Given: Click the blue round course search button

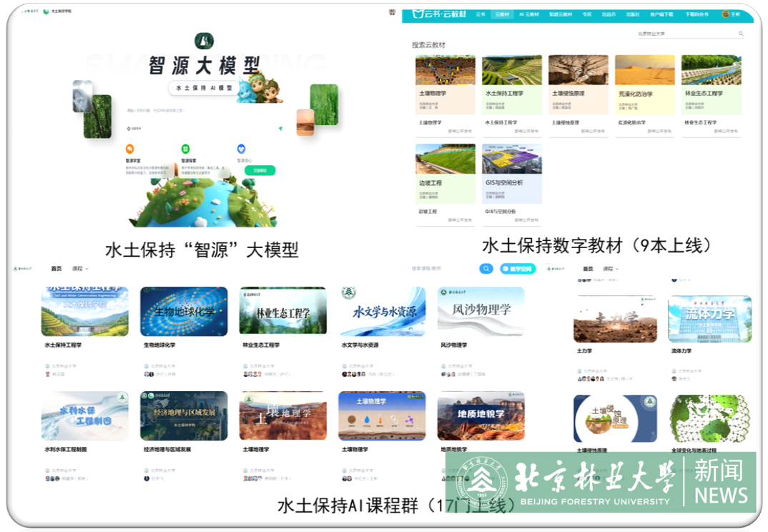Looking at the screenshot, I should click(486, 269).
